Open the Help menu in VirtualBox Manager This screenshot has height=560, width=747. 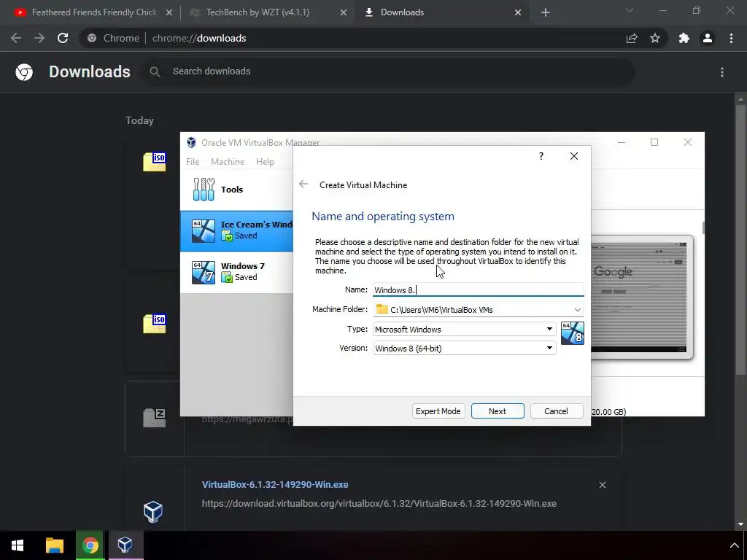[x=265, y=162]
